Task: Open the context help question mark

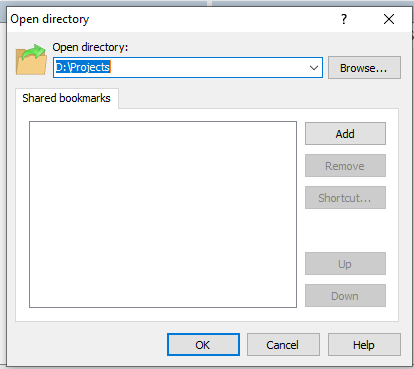Action: [x=344, y=19]
